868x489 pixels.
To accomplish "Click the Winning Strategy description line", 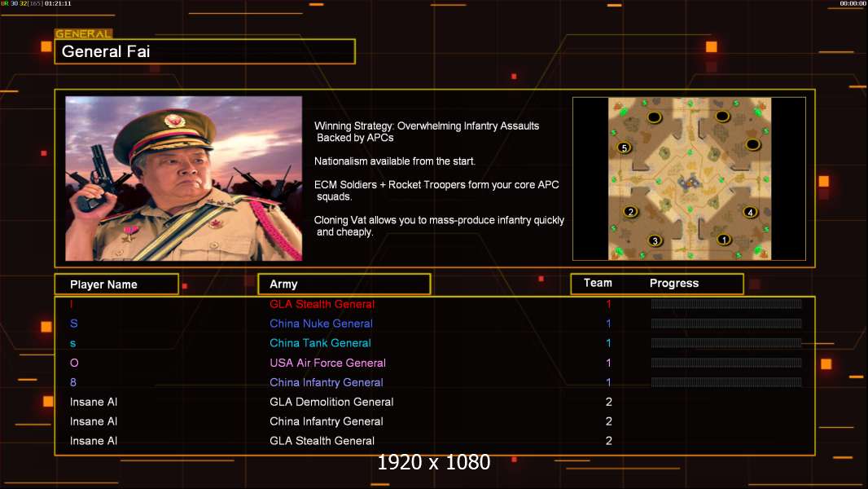I will point(426,132).
